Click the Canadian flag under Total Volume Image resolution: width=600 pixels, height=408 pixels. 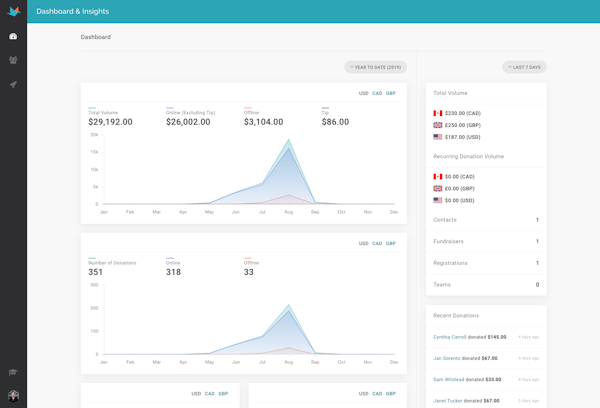coord(437,113)
